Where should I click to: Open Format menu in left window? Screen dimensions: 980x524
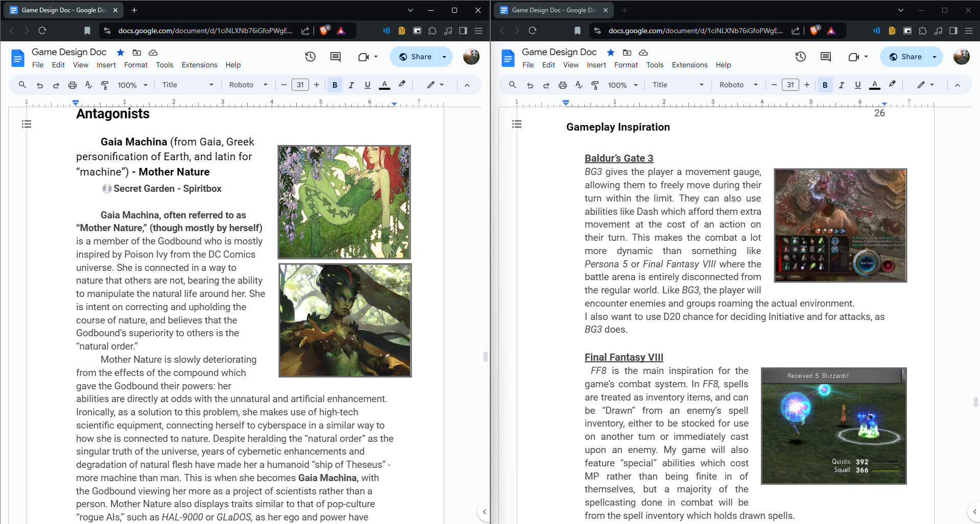[136, 65]
